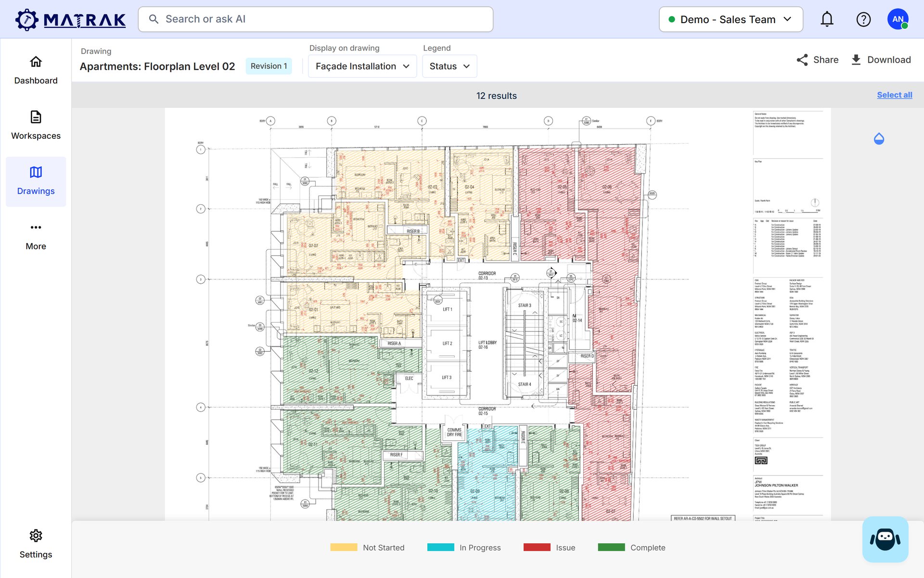Click the blue water drop marker icon
Screen dimensions: 924x578
[879, 139]
